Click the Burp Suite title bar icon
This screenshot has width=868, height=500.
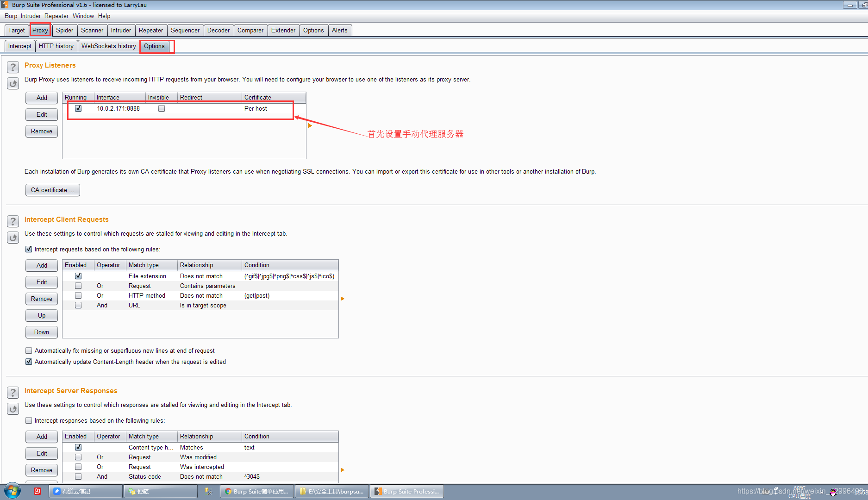point(5,5)
